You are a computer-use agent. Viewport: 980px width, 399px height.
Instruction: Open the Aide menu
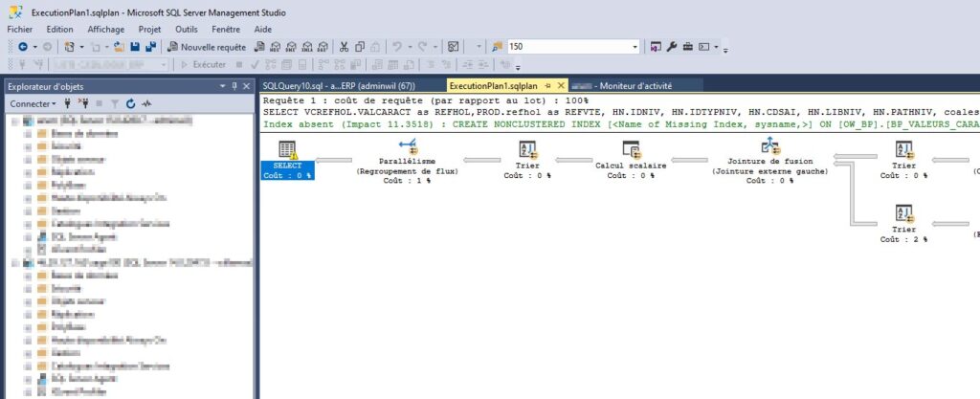pyautogui.click(x=263, y=30)
